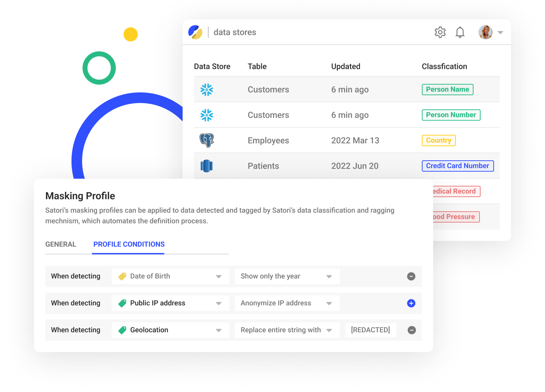Click green tag icon beside Geolocation
This screenshot has height=392, width=545.
click(x=122, y=330)
